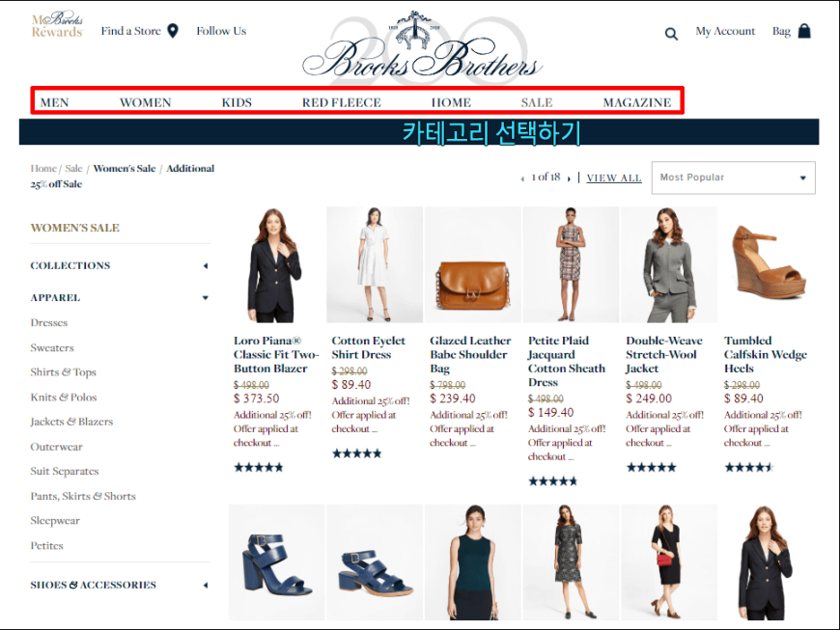The height and width of the screenshot is (630, 840).
Task: Click the $ 249.00 sale price
Action: pyautogui.click(x=649, y=398)
